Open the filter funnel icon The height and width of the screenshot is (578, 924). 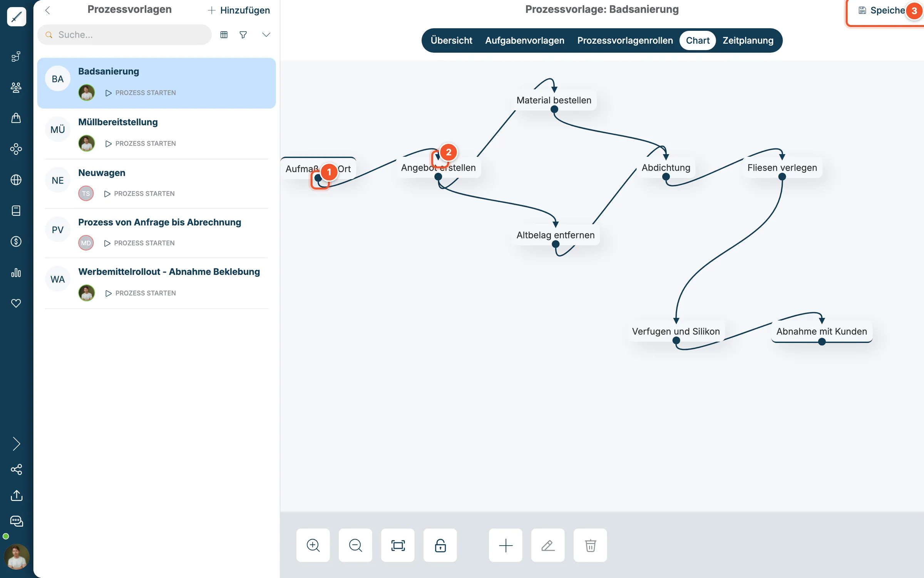pyautogui.click(x=243, y=35)
